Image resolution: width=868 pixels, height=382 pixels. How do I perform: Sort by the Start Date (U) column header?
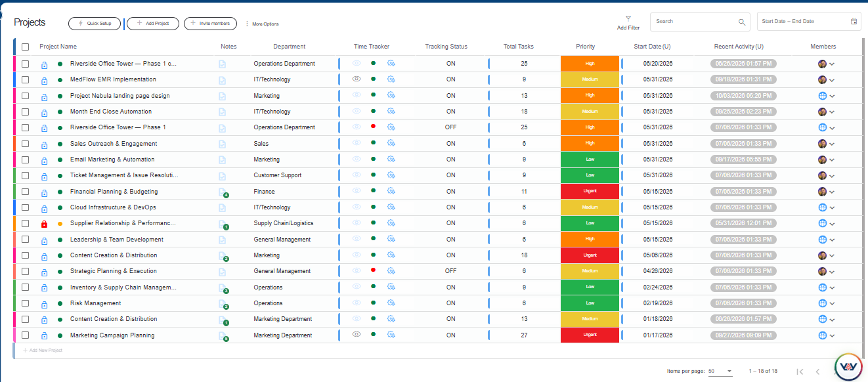pyautogui.click(x=652, y=47)
